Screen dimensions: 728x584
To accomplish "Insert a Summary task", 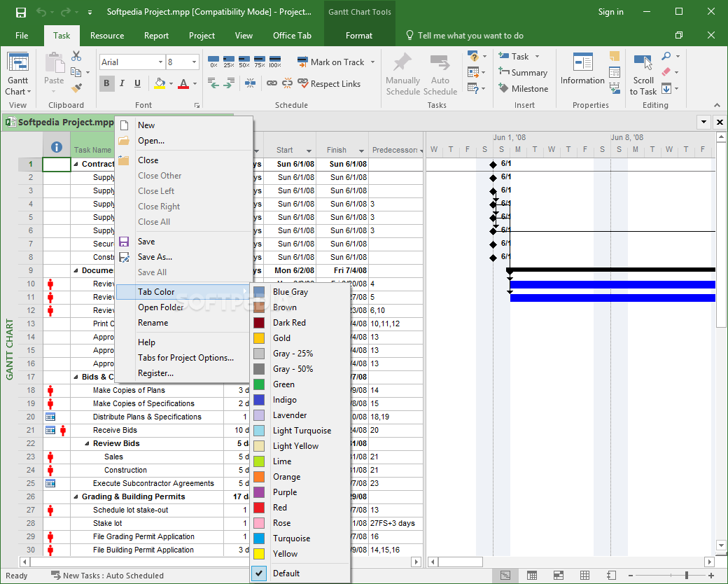I will [x=523, y=72].
